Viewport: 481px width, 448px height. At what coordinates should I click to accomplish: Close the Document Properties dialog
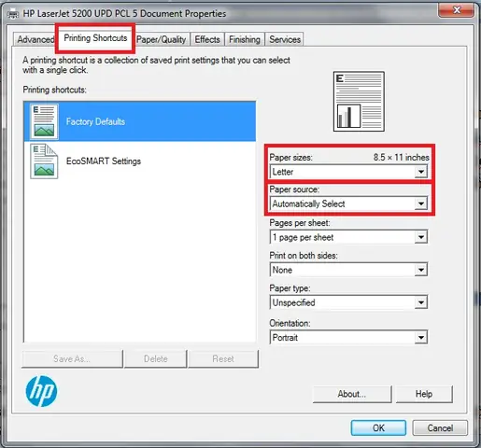[x=456, y=10]
